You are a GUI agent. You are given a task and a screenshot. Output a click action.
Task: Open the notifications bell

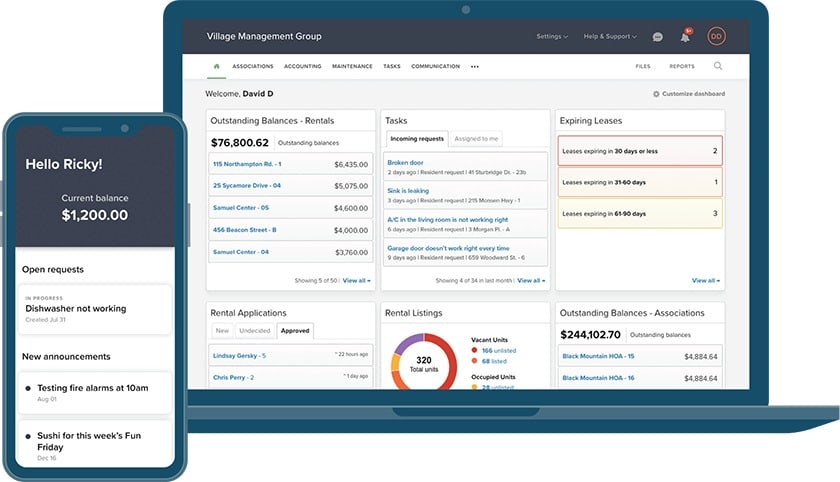tap(685, 37)
